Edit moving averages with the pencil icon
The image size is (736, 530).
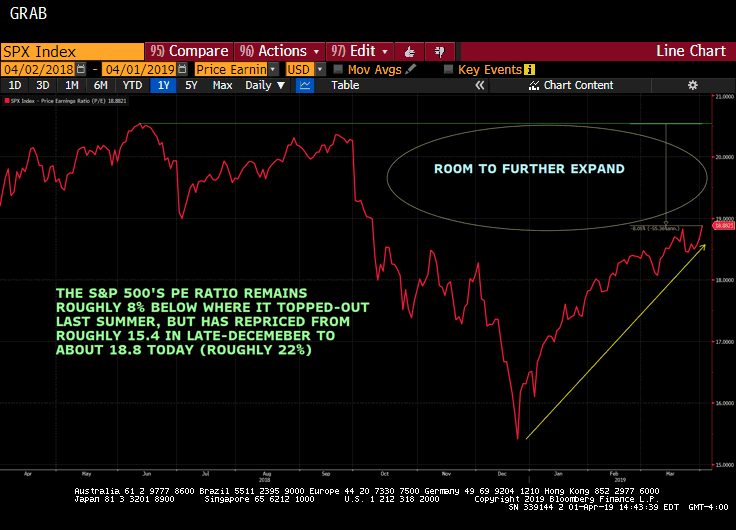(411, 69)
